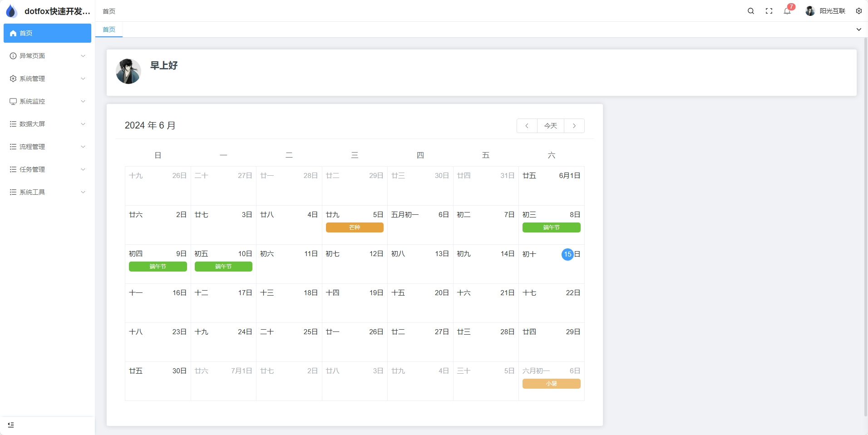Collapse the sidebar with bottom-left icon

point(11,425)
